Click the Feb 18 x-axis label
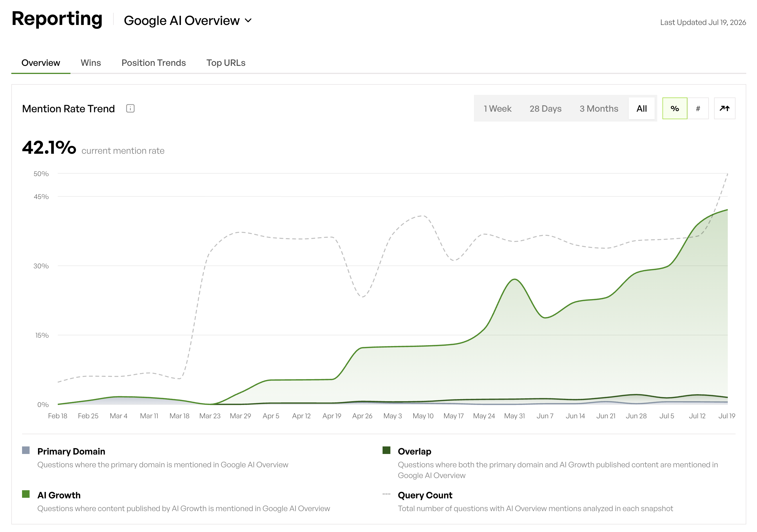 point(57,416)
